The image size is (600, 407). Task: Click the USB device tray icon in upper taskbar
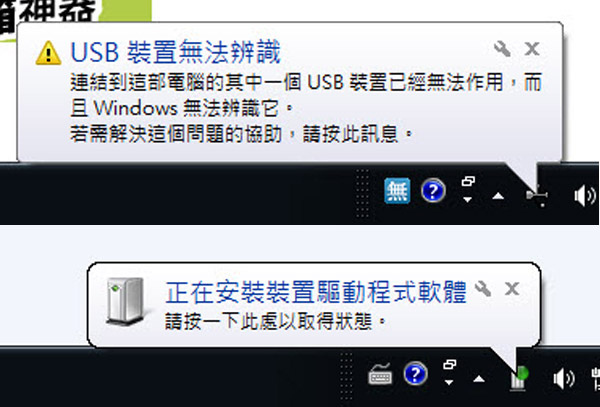[x=538, y=196]
